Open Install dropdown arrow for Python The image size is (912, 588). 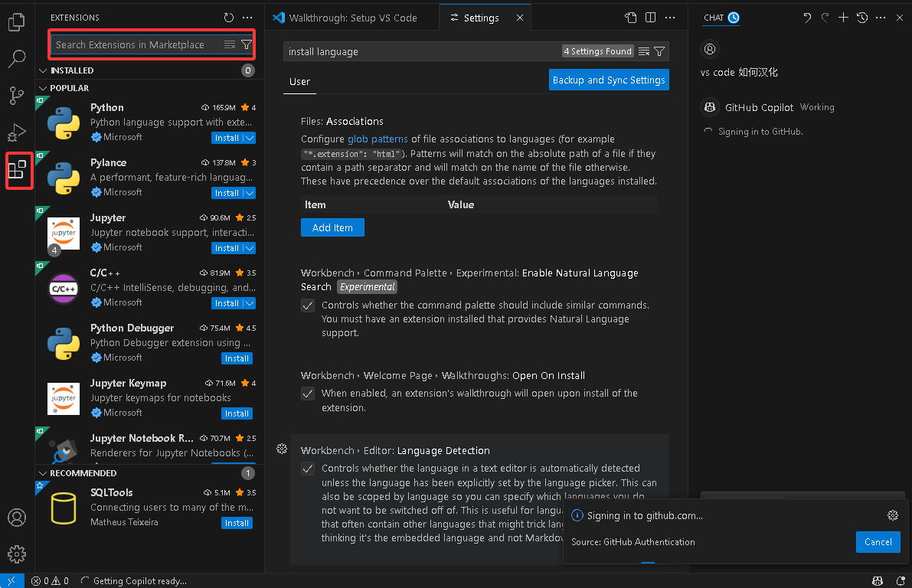click(250, 138)
